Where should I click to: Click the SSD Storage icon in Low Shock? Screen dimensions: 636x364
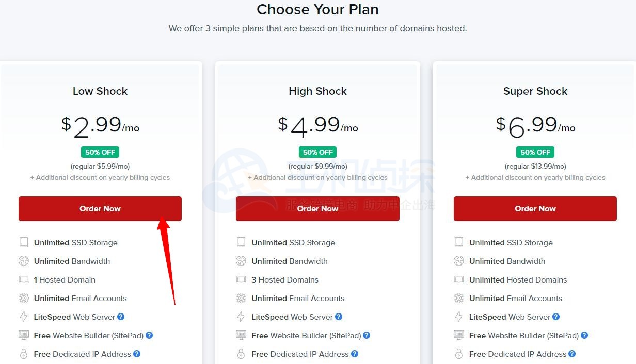(x=23, y=242)
